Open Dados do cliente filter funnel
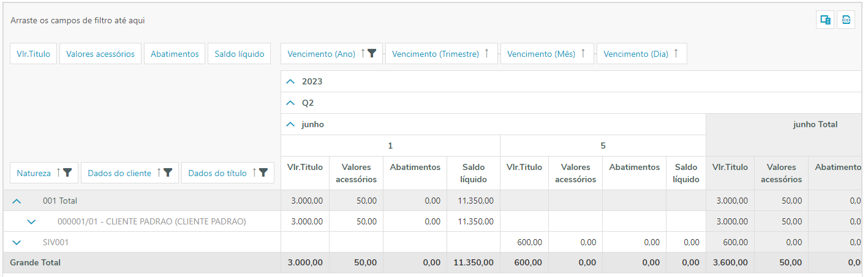This screenshot has width=868, height=277. click(x=168, y=173)
